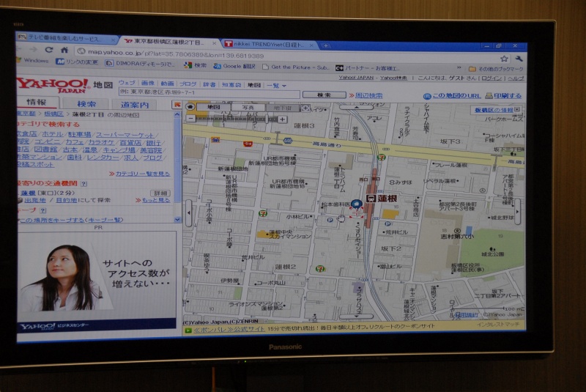This screenshot has height=392, width=586.
Task: Click the address bar URL
Action: pos(176,55)
